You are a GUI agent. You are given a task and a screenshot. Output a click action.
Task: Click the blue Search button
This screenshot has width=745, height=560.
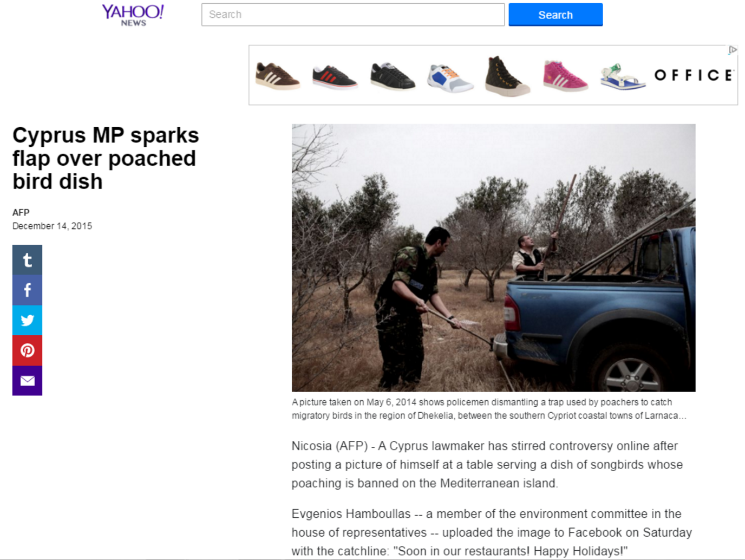[556, 15]
